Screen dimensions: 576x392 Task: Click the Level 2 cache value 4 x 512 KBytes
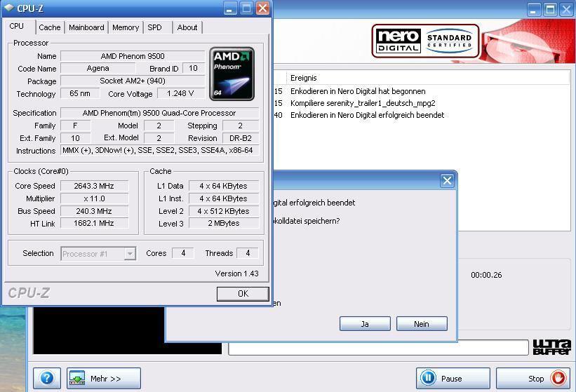pyautogui.click(x=224, y=211)
